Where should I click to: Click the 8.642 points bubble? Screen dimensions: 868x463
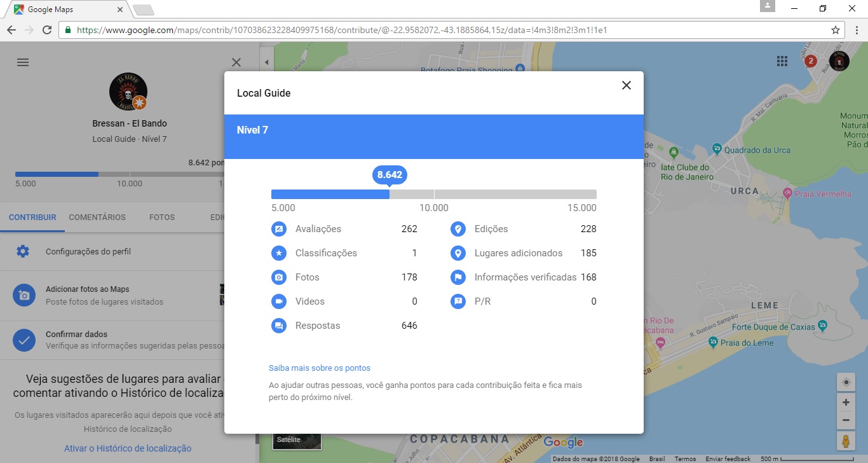tap(390, 175)
